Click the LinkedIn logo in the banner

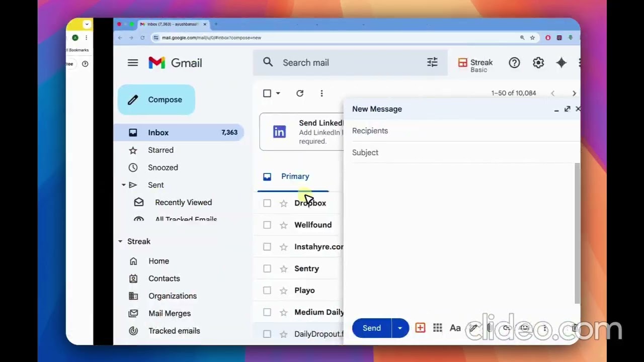pos(279,132)
